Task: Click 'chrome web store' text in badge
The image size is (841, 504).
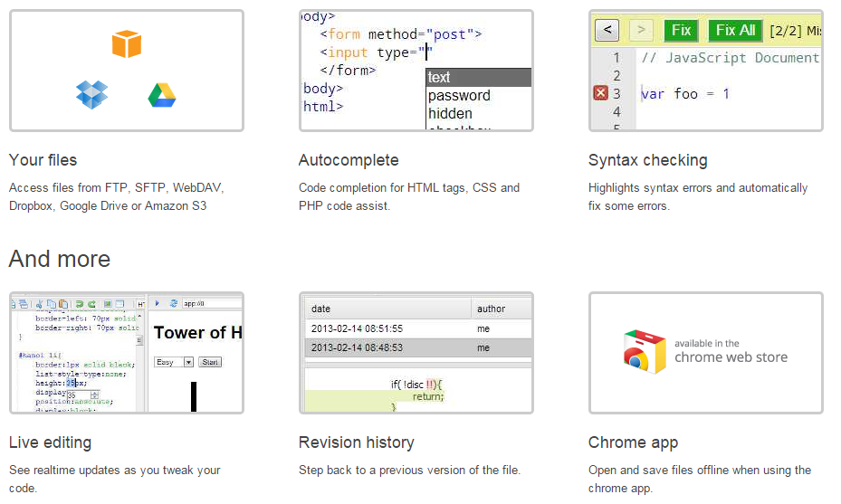Action: click(x=731, y=357)
